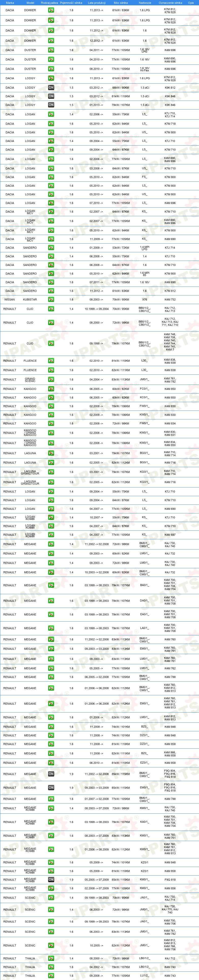Click the diesel ON icon for Lodgy 66kW / 90KM
Viewport: 199px width, 980px height.
click(x=51, y=87)
